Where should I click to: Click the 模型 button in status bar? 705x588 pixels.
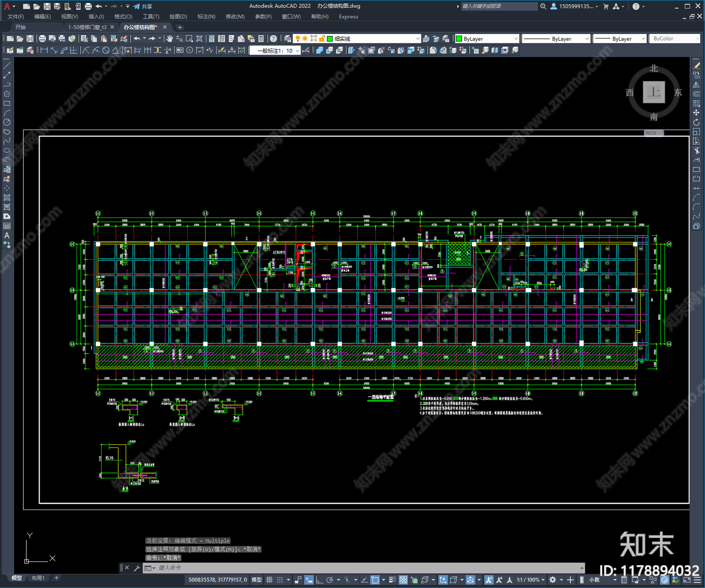256,580
